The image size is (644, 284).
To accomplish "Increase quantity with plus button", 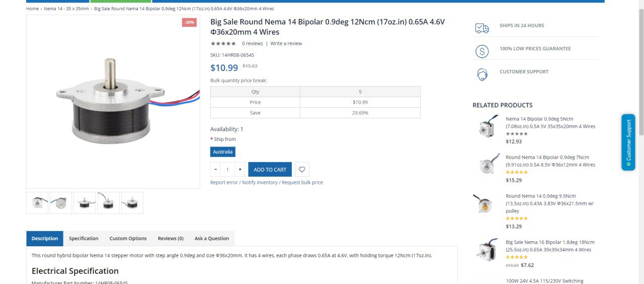I will (x=240, y=169).
